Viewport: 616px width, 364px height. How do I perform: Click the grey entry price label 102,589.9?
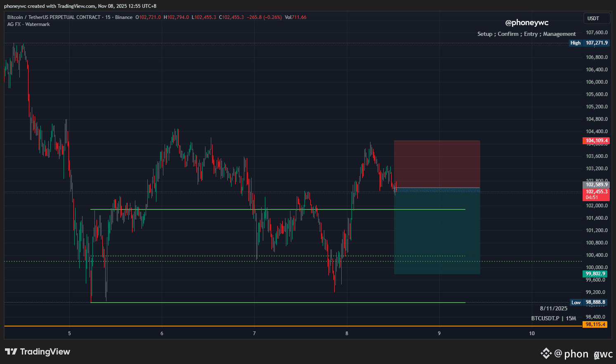tap(596, 185)
